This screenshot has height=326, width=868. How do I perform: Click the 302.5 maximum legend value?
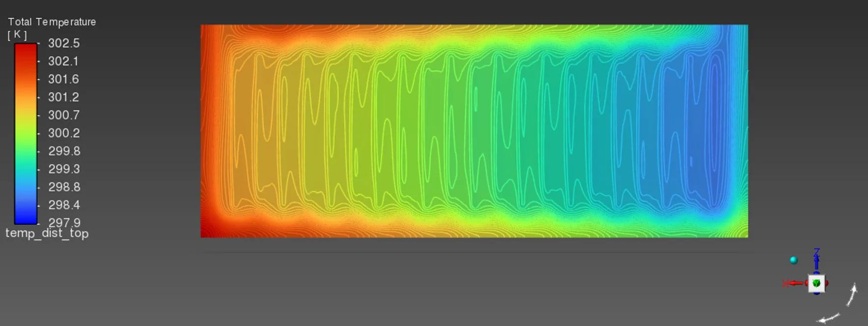pos(64,43)
